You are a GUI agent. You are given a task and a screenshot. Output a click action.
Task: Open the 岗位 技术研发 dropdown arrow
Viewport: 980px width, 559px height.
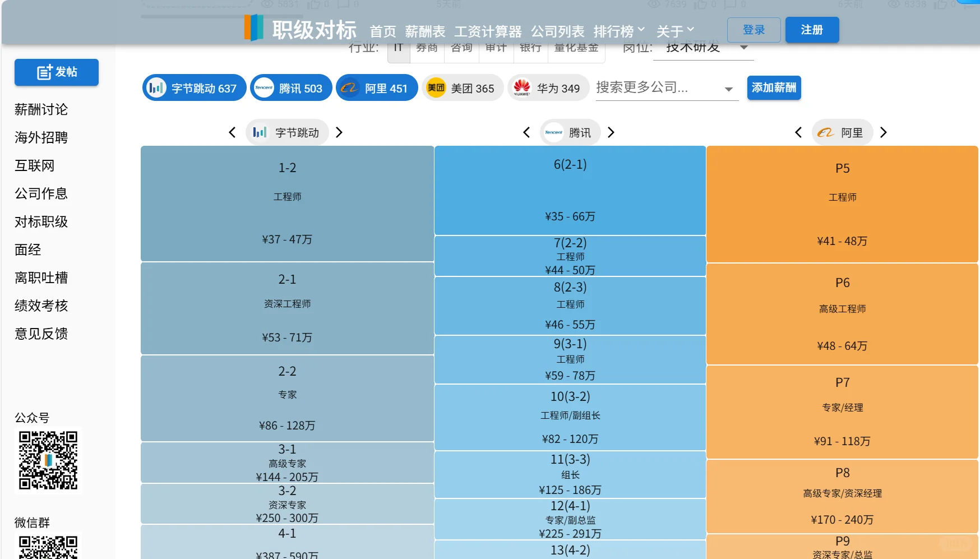[744, 48]
